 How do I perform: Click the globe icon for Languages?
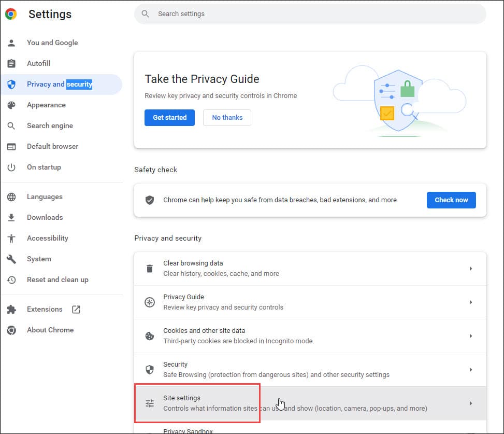pyautogui.click(x=11, y=197)
